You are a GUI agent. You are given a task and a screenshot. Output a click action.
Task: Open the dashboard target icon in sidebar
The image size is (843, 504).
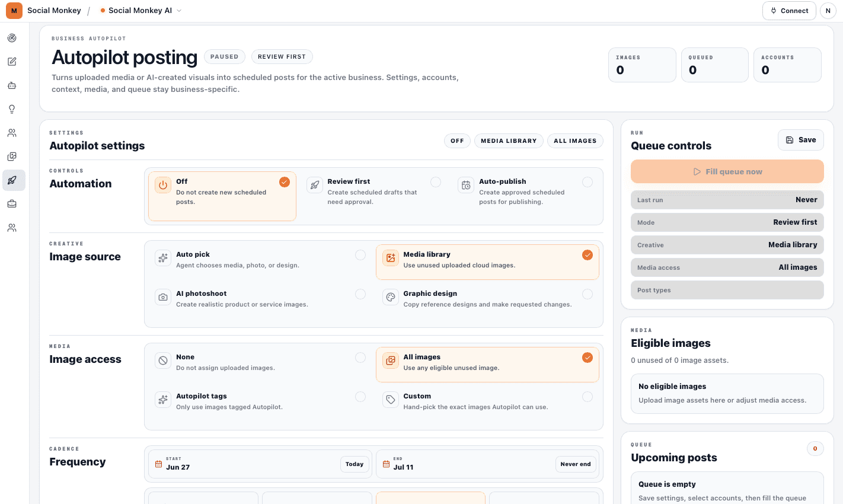coord(12,38)
